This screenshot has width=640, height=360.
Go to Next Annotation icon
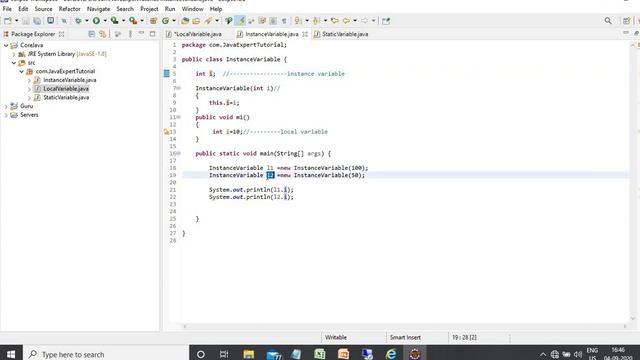(298, 21)
